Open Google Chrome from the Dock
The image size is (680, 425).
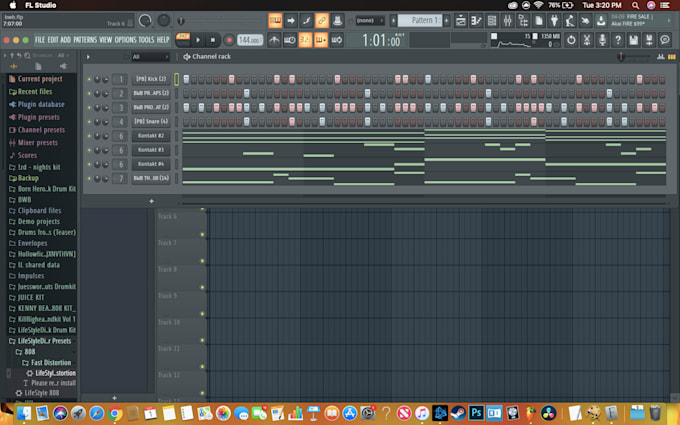point(115,412)
